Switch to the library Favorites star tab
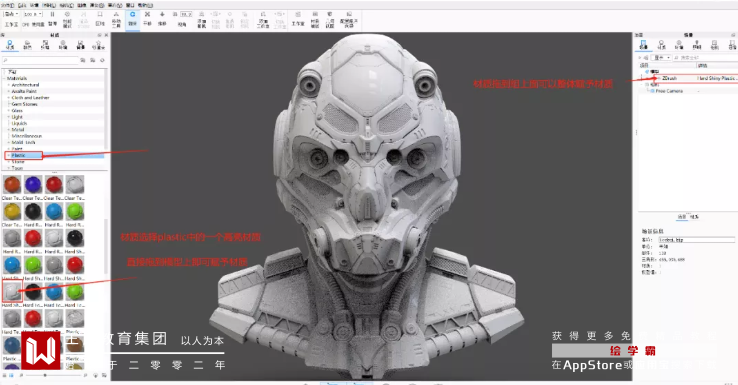 tap(98, 45)
